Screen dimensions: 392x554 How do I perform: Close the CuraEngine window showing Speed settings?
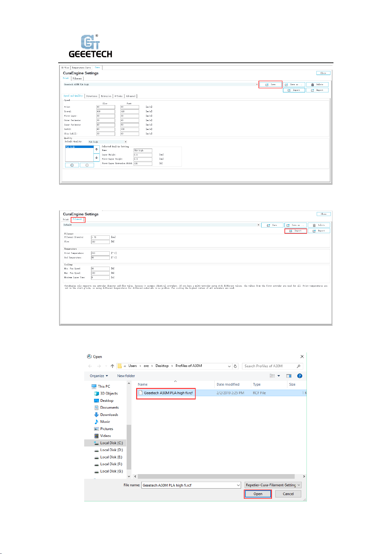[323, 73]
